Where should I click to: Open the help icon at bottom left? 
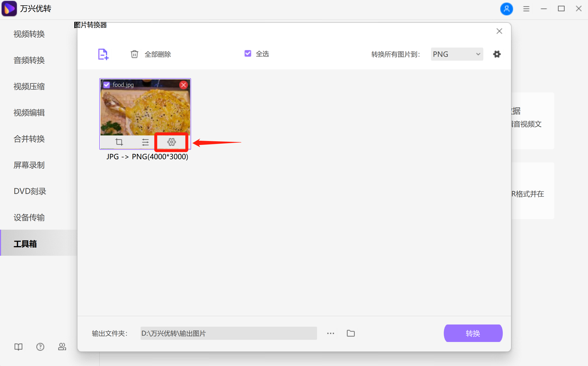click(x=40, y=347)
